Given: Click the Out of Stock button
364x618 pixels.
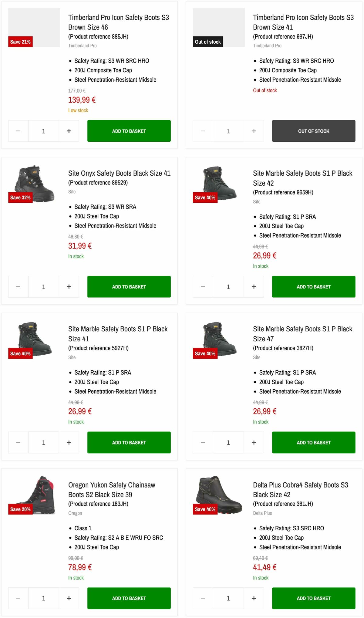Looking at the screenshot, I should 313,131.
